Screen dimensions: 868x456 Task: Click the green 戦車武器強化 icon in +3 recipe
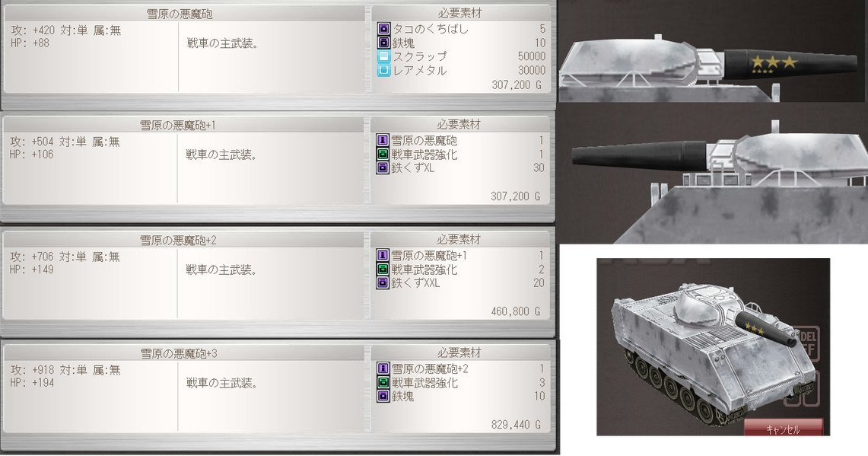coord(383,382)
